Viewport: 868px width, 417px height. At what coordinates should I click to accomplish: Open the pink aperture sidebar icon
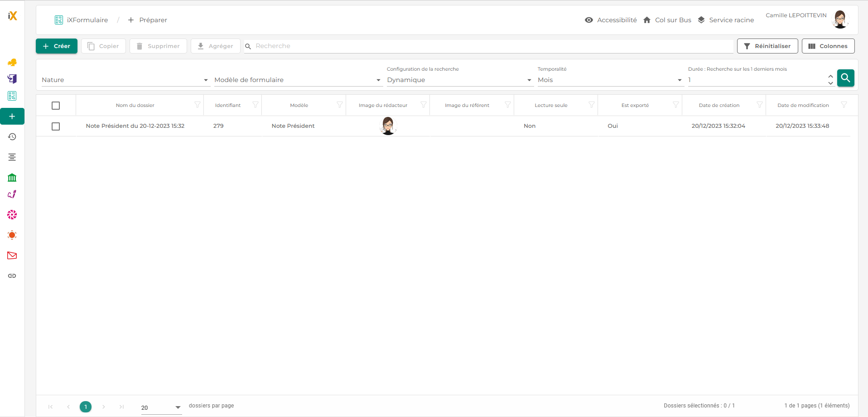(12, 215)
